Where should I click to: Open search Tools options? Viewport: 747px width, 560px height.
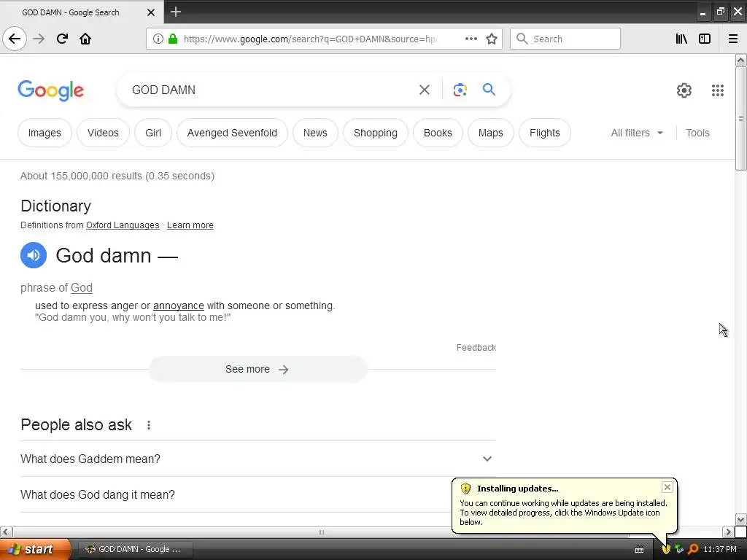(x=697, y=133)
